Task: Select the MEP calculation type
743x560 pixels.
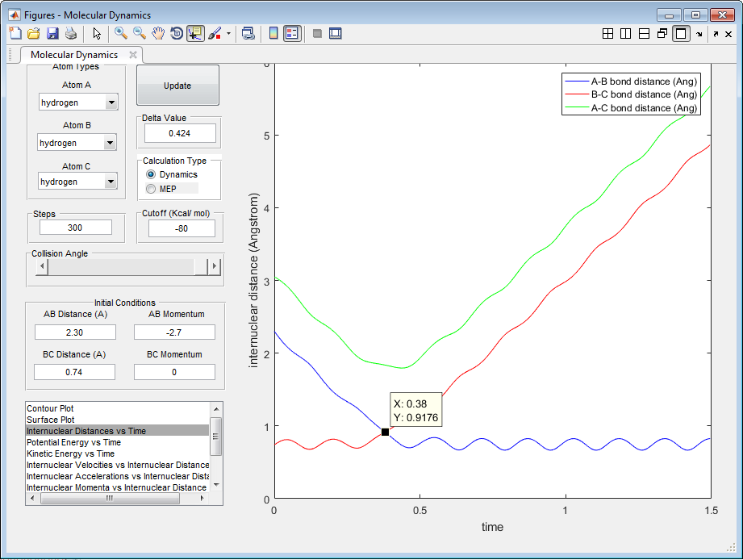Action: coord(151,189)
